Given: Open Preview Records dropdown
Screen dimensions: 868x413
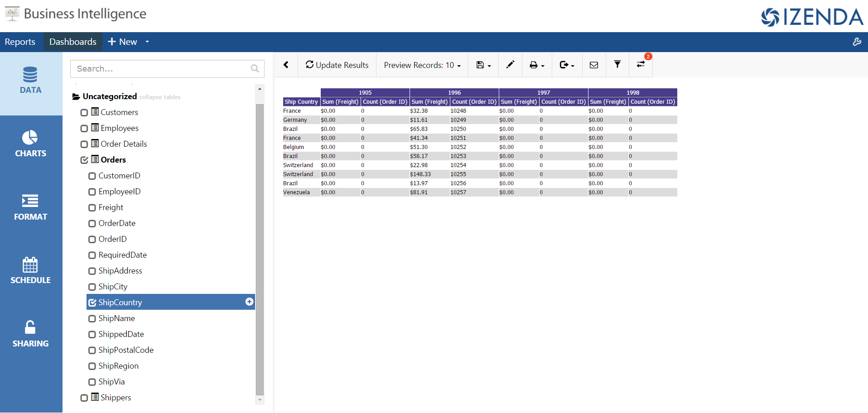Looking at the screenshot, I should coord(422,65).
